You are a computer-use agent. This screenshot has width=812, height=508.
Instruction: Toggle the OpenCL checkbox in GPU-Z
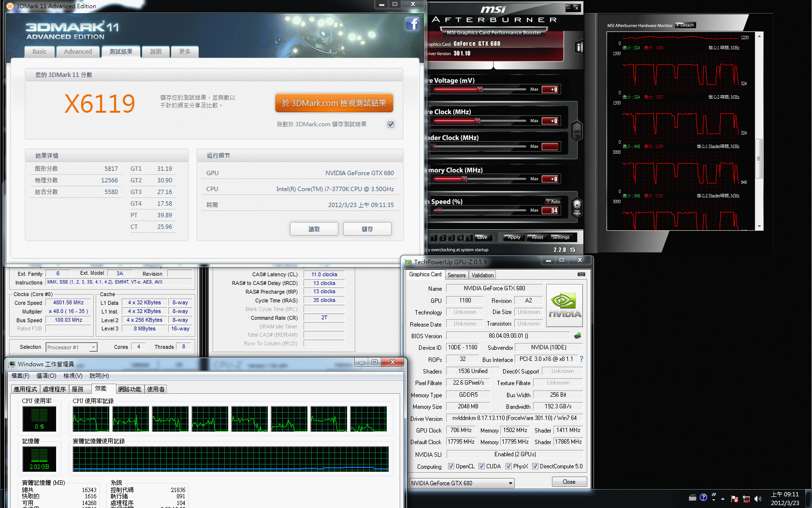pos(451,466)
